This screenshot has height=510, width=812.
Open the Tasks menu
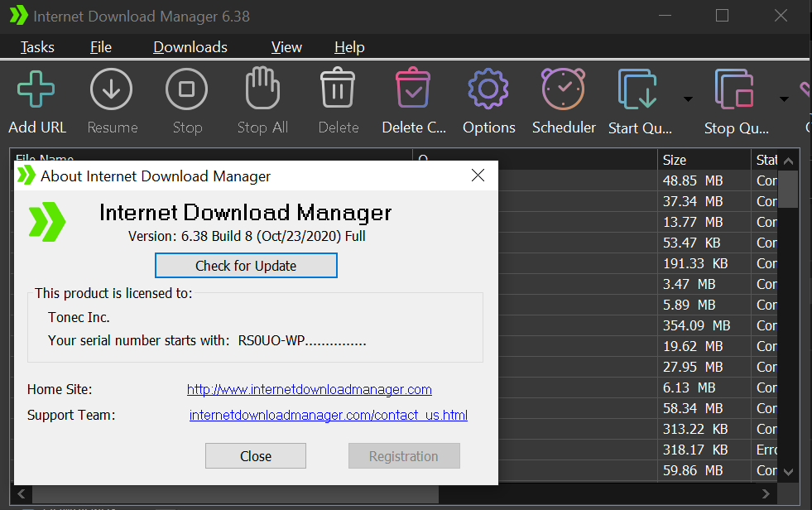(37, 47)
